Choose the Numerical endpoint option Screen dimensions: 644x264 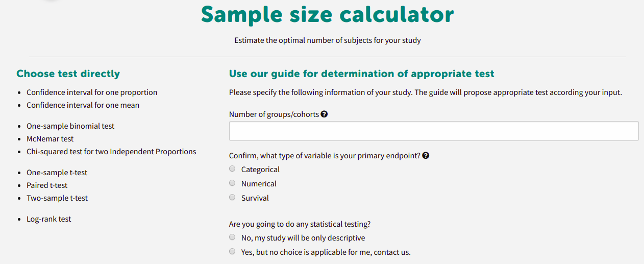click(232, 183)
